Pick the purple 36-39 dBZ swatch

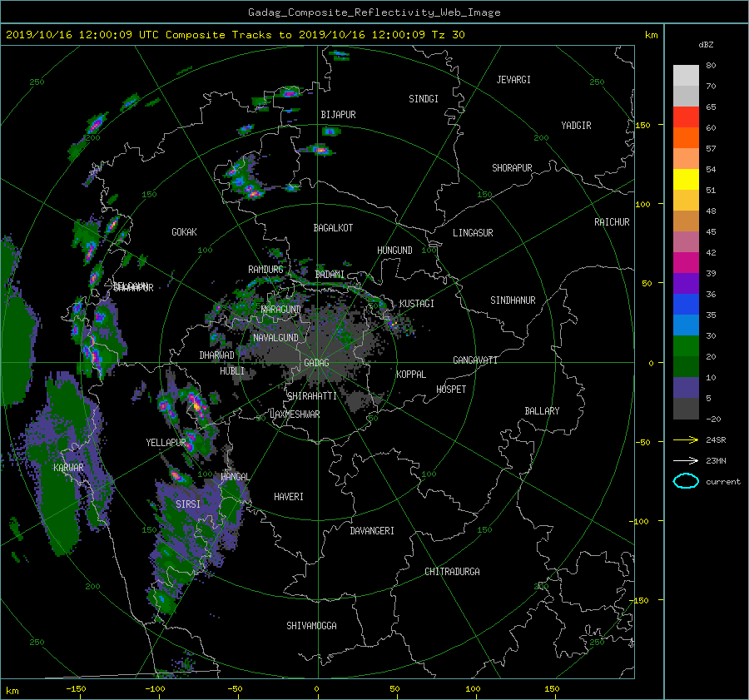click(x=686, y=283)
